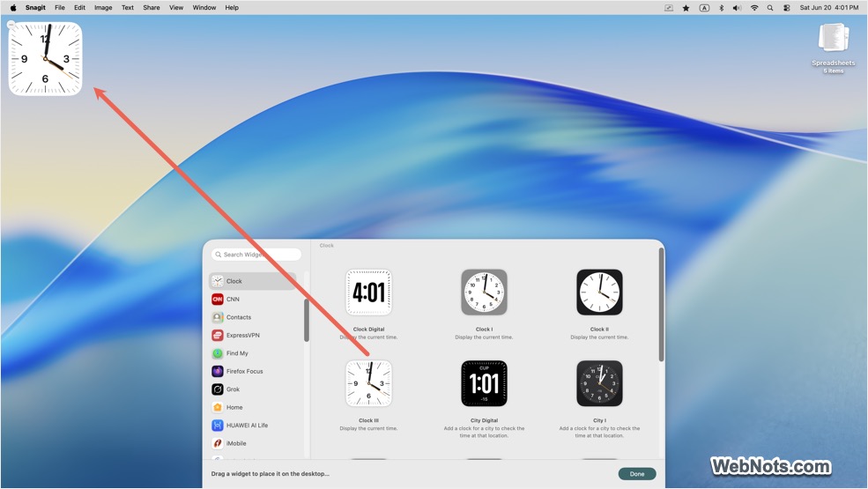Select the City Digital widget thumbnail
Viewport: 868px width, 489px height.
[485, 383]
